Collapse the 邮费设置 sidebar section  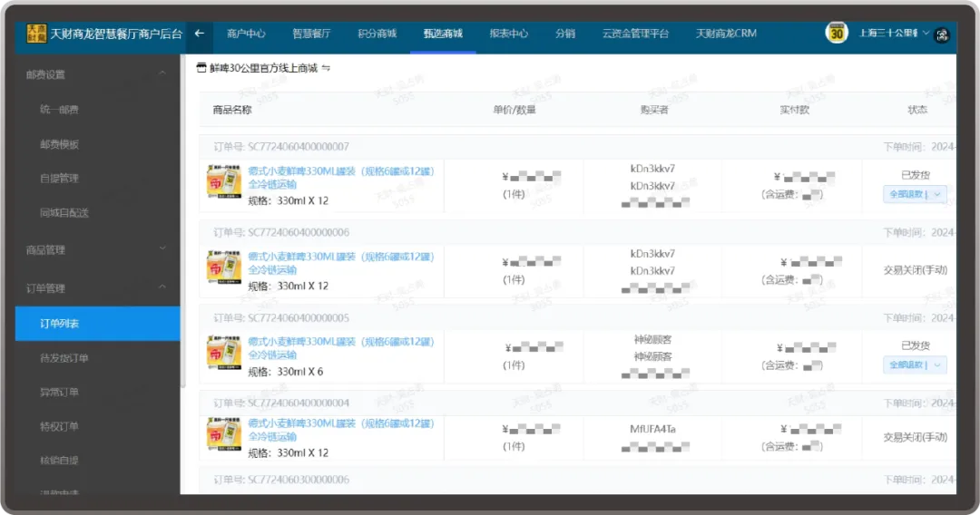coord(162,73)
